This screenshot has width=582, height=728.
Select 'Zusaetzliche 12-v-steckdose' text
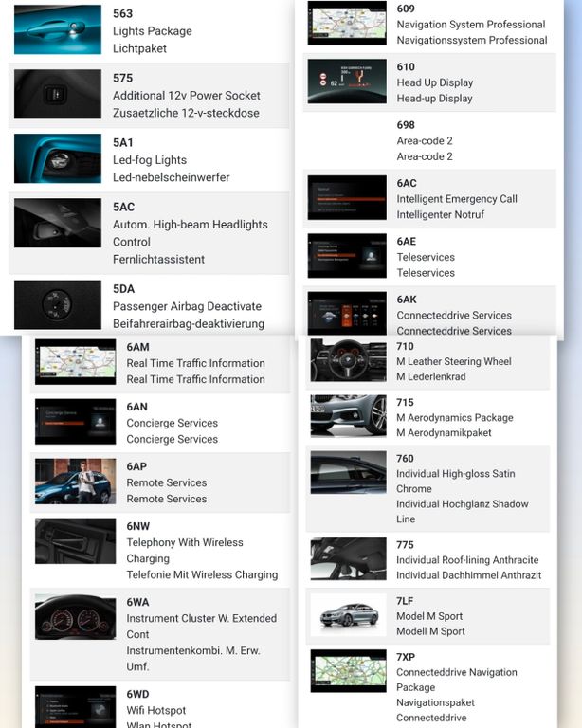pos(186,113)
